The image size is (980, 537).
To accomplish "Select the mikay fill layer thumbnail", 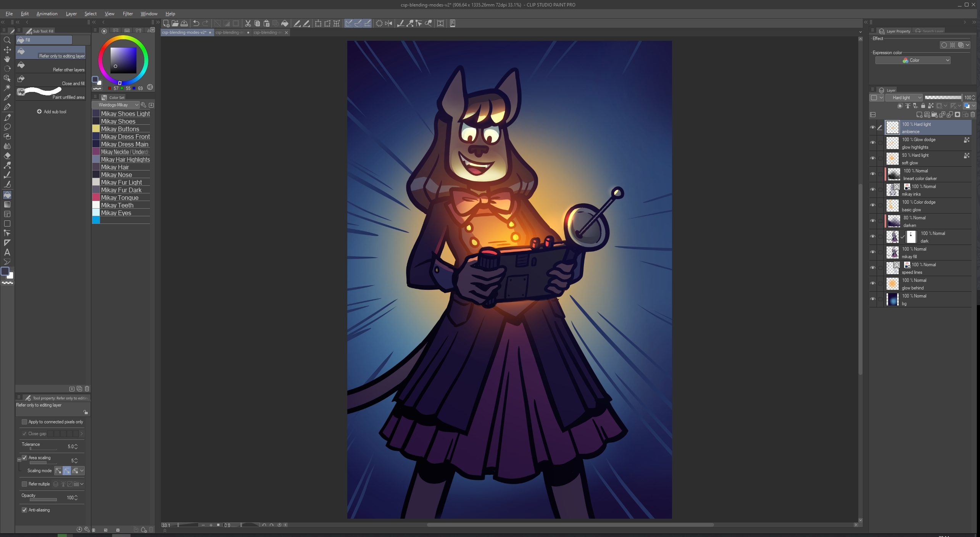I will point(893,252).
